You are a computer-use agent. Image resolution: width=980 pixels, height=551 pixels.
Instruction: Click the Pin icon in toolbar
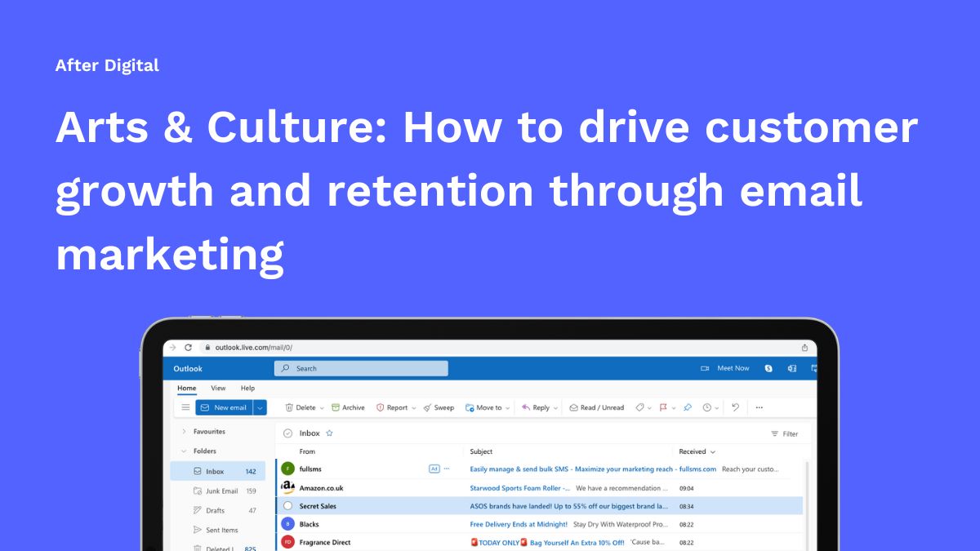688,407
